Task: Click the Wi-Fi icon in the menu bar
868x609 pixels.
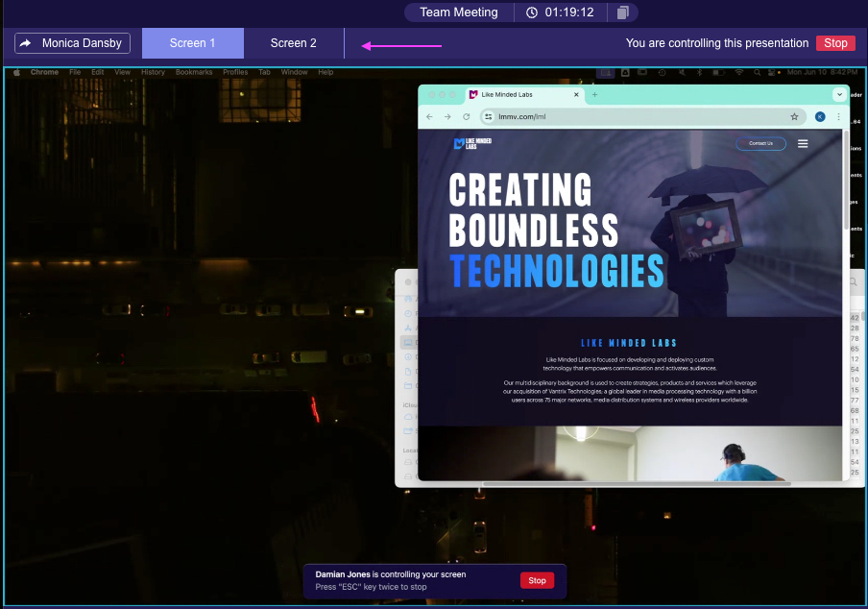Action: coord(739,73)
